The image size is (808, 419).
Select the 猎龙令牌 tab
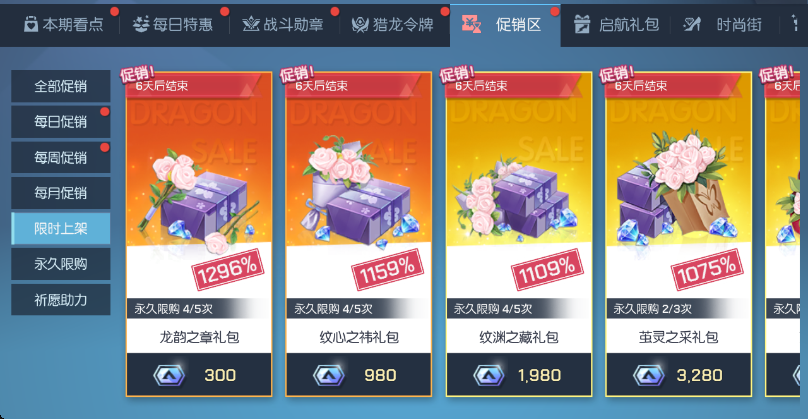393,24
